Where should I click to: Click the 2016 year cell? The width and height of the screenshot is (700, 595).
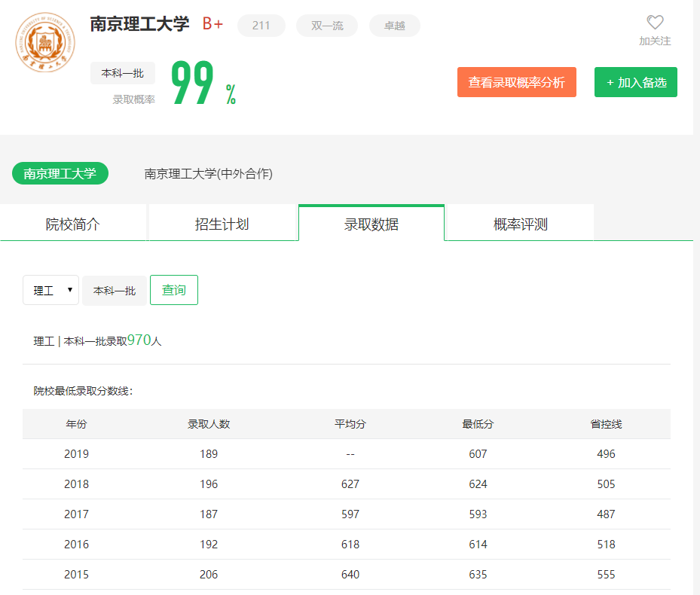[76, 544]
